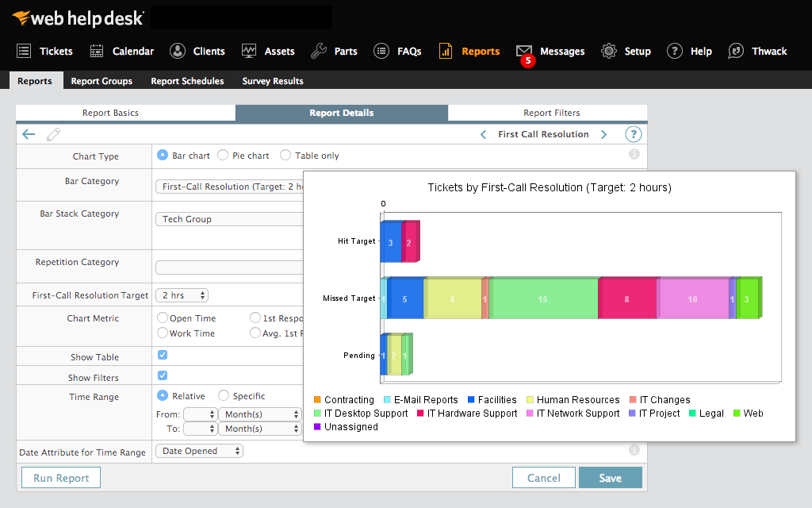Select the Work Time metric
The image size is (812, 508).
click(x=163, y=333)
